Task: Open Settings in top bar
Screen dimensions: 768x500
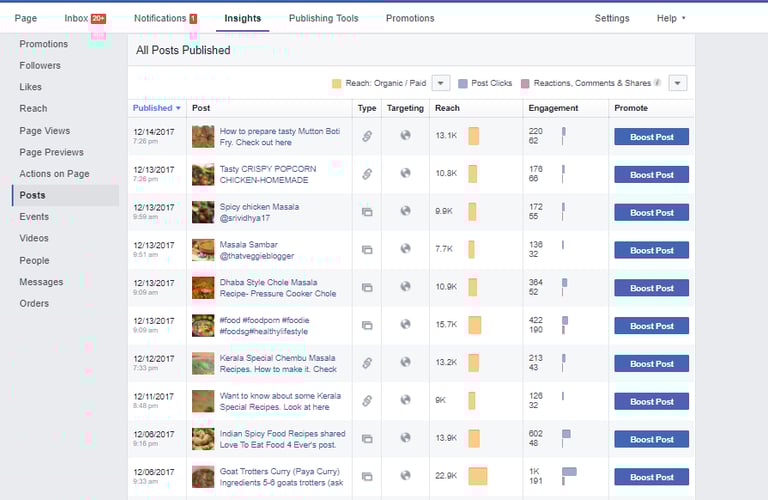Action: pos(612,18)
